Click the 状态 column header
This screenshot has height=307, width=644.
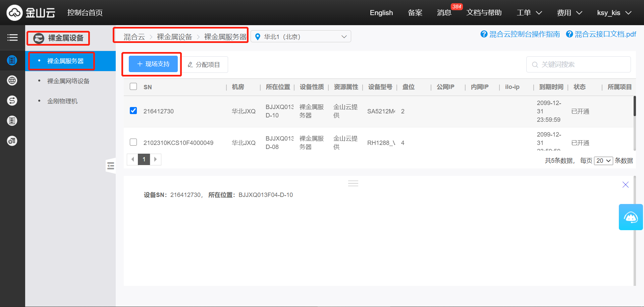click(580, 87)
